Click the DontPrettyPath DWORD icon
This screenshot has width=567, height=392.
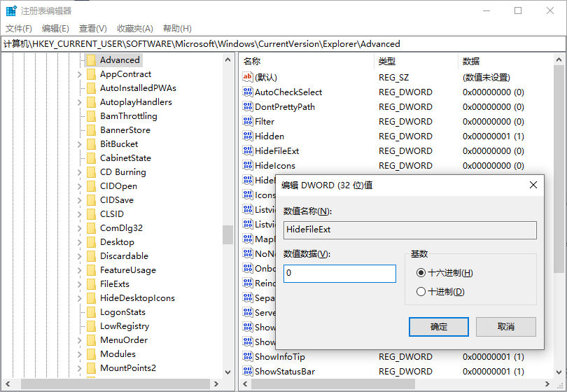pos(248,106)
